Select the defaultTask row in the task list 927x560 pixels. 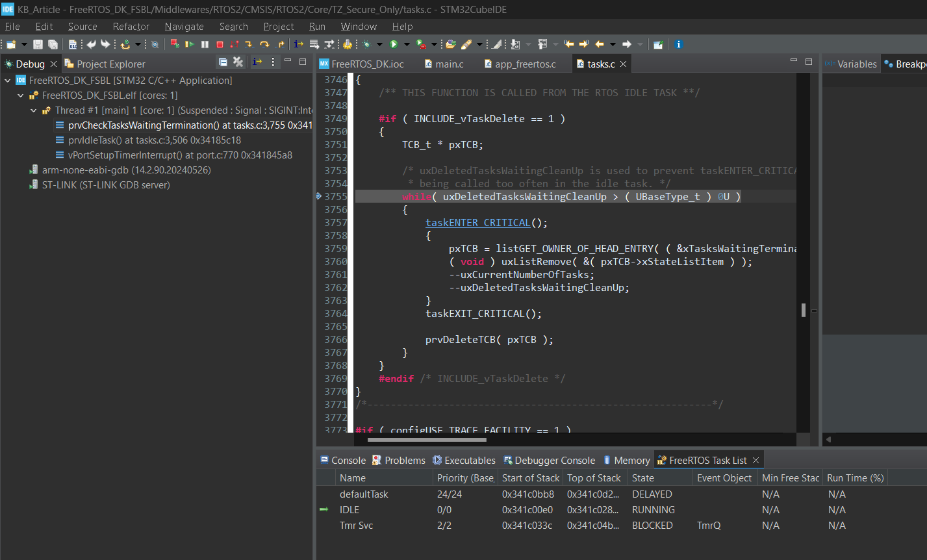coord(364,494)
